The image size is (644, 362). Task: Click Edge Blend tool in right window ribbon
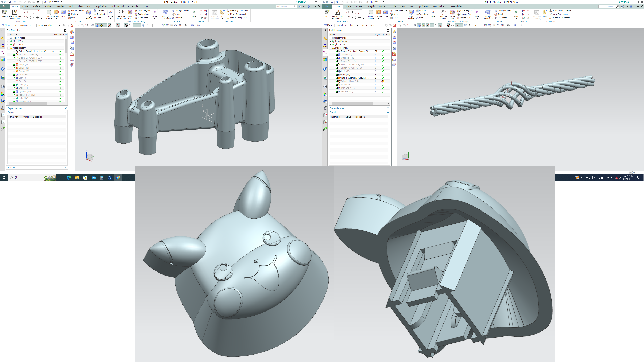(x=411, y=14)
